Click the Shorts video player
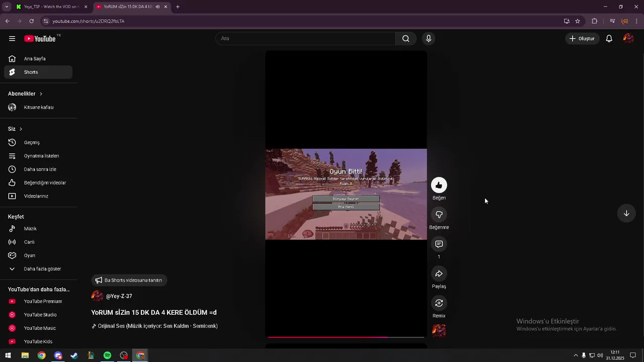Viewport: 644px width, 362px height. tap(346, 194)
